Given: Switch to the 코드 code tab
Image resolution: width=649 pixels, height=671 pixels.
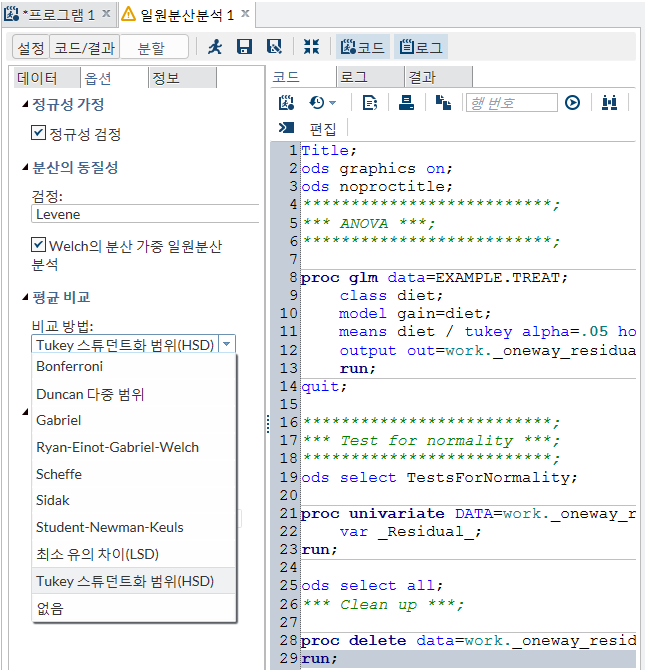Looking at the screenshot, I should tap(303, 77).
